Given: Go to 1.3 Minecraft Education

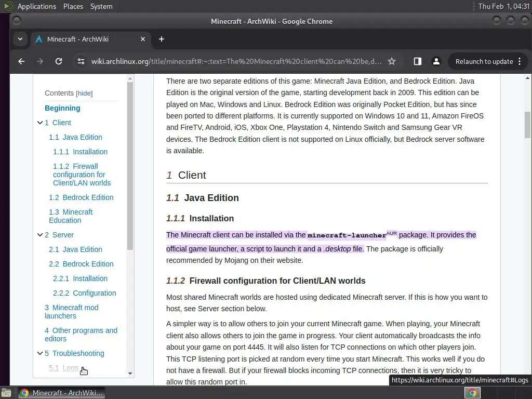Looking at the screenshot, I should (x=71, y=216).
